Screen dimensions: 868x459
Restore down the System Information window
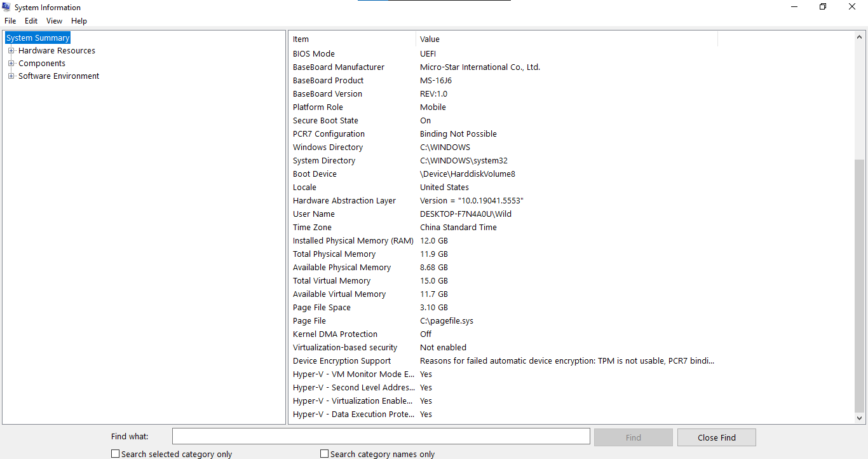click(823, 7)
